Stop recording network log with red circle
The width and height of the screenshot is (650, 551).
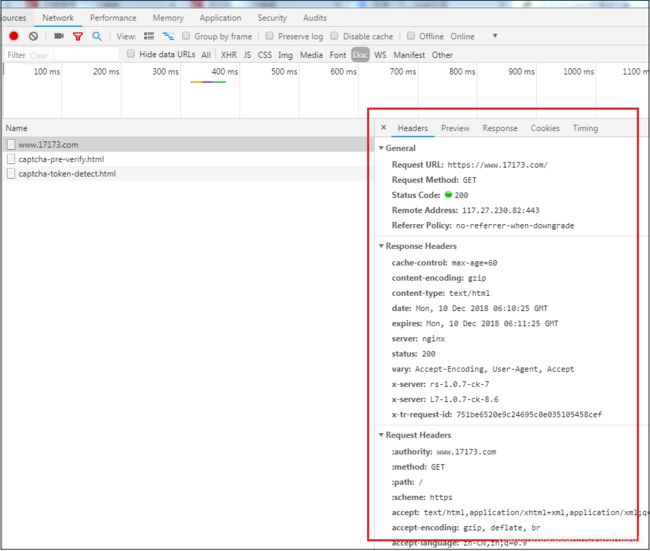click(14, 36)
